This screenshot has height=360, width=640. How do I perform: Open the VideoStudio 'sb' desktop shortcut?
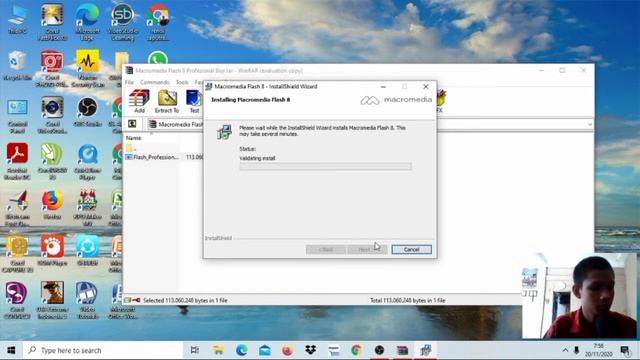(123, 21)
